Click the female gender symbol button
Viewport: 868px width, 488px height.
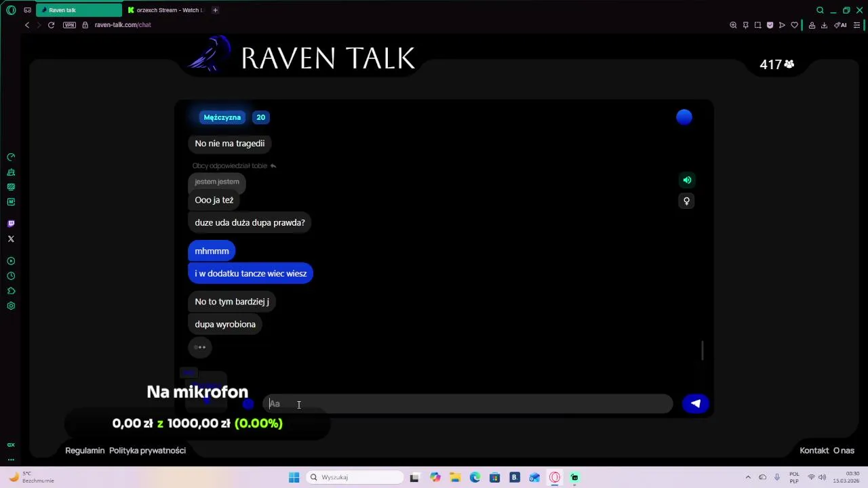(x=686, y=201)
